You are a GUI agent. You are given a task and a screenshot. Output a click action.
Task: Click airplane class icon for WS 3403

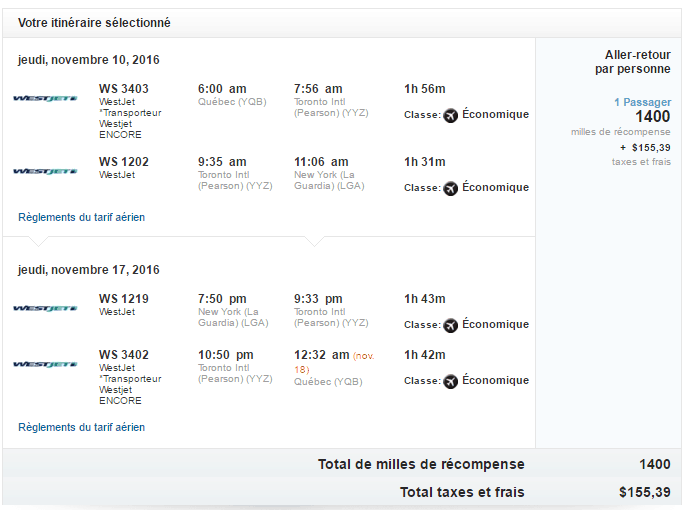tap(450, 115)
